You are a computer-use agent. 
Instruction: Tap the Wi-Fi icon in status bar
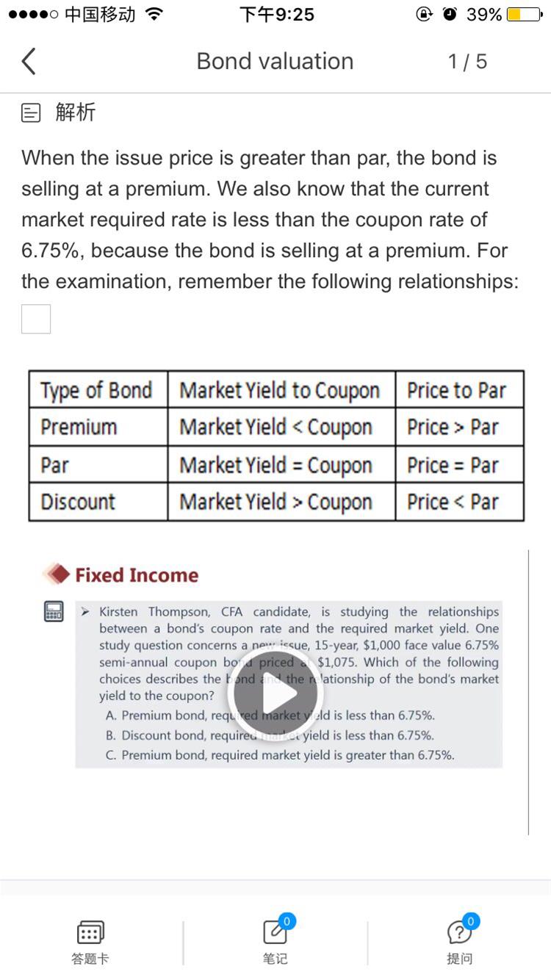154,14
